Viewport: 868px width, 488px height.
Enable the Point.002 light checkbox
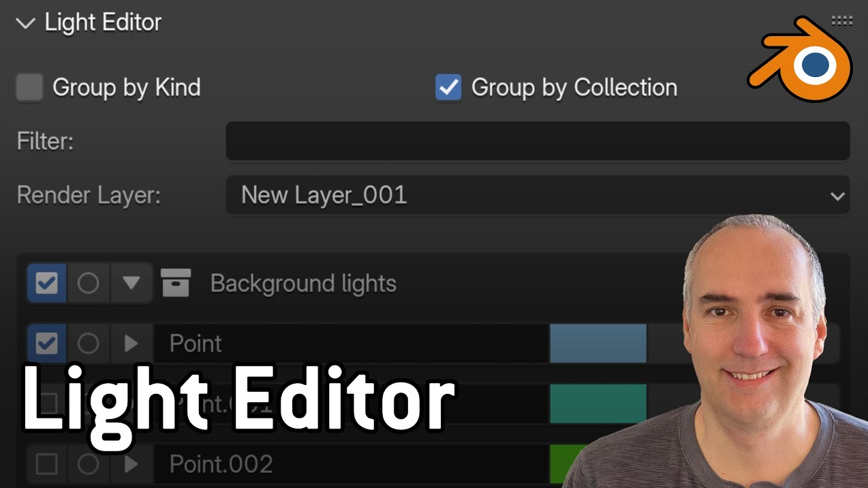tap(47, 464)
